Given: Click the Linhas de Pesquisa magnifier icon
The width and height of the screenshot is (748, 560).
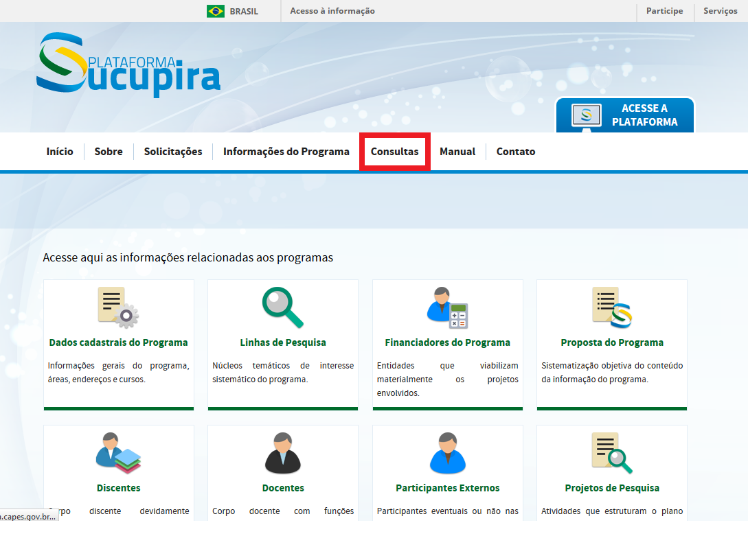Looking at the screenshot, I should 283,307.
